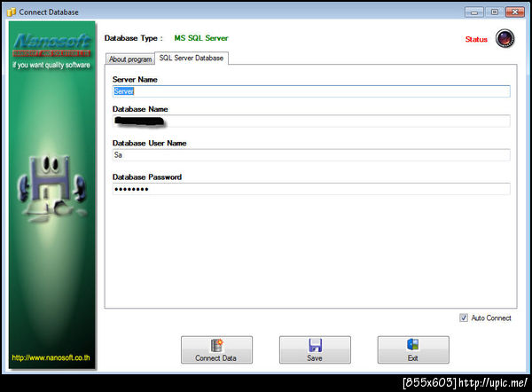Click the 'MS SQL Server' database type text
This screenshot has width=532, height=392.
201,38
